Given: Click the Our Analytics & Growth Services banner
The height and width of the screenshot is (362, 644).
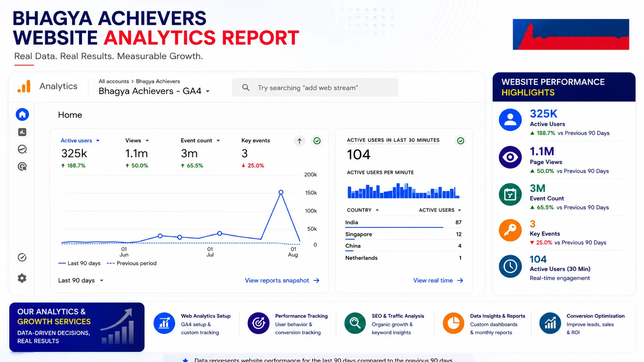Looking at the screenshot, I should (77, 327).
